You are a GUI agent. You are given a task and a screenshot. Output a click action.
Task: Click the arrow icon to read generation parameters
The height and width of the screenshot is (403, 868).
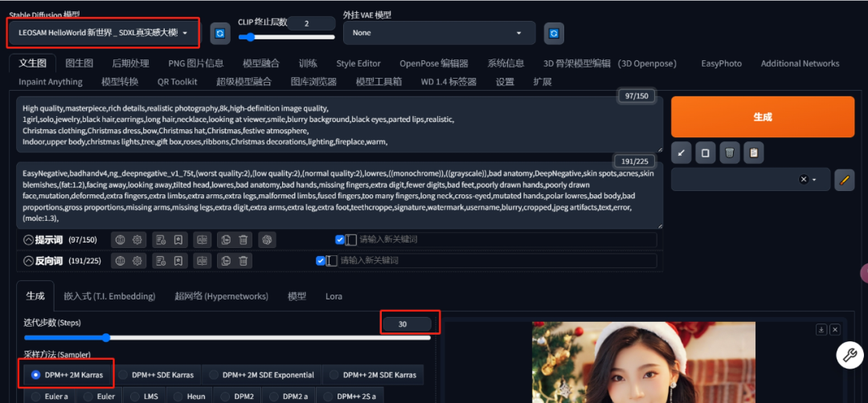[681, 153]
